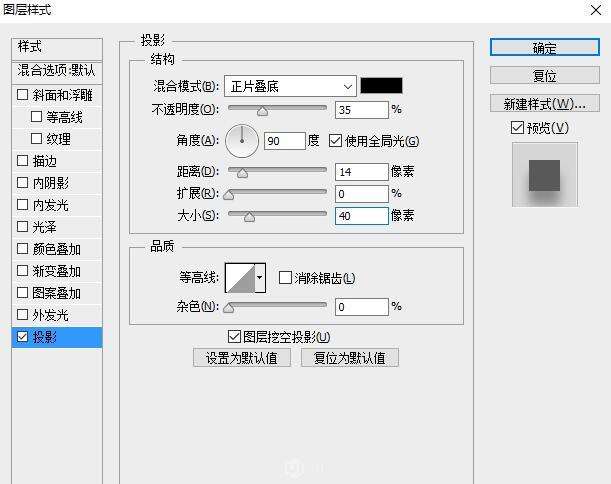The height and width of the screenshot is (484, 611).
Task: Click 复位为默认值 button
Action: [x=350, y=358]
